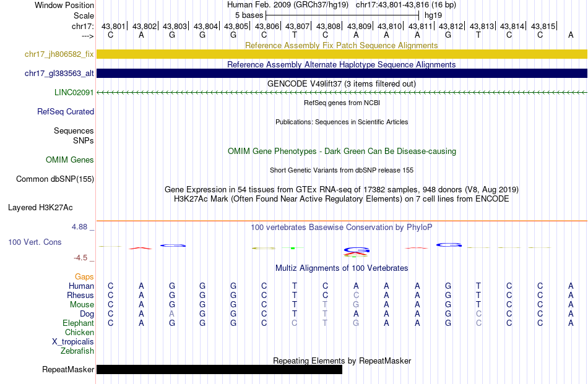Click the X_tropicalis species row label
Viewport: 588px width, 384px height.
[73, 342]
